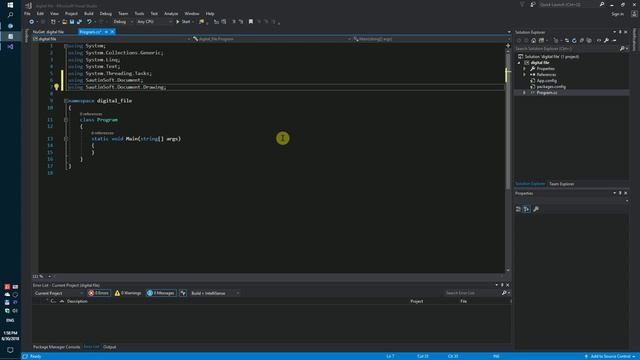Viewport: 640px width, 360px height.
Task: Collapse the Main method code block
Action: click(66, 139)
